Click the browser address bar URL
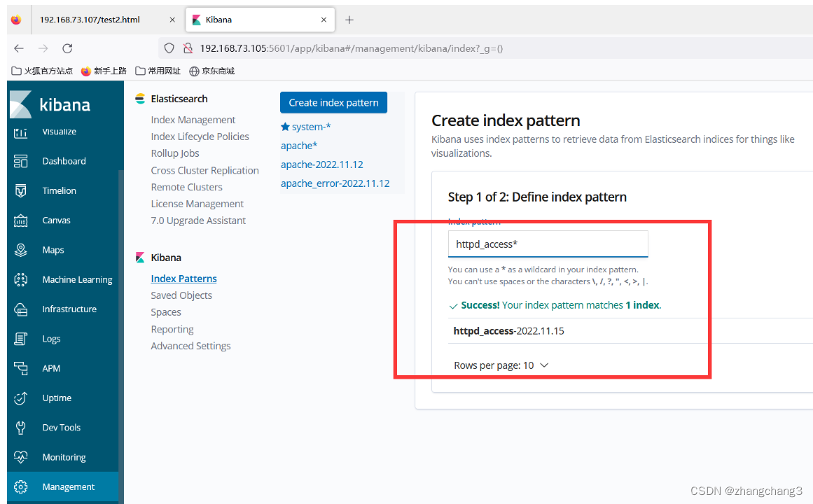The height and width of the screenshot is (504, 813). [352, 48]
